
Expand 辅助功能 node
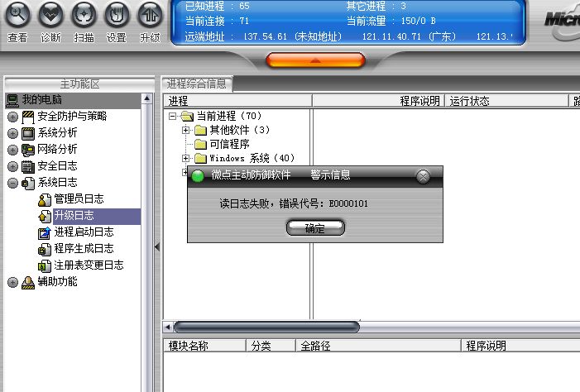coord(12,282)
